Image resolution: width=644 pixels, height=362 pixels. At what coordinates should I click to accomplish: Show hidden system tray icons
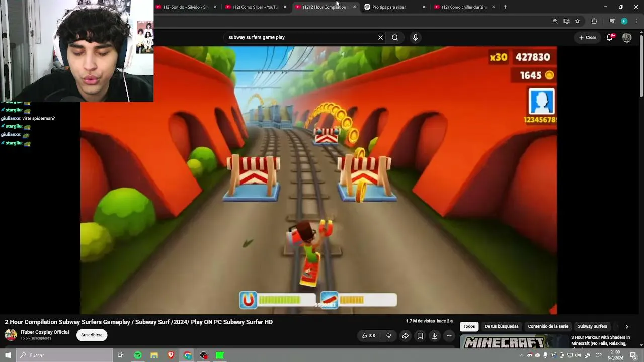pyautogui.click(x=521, y=355)
